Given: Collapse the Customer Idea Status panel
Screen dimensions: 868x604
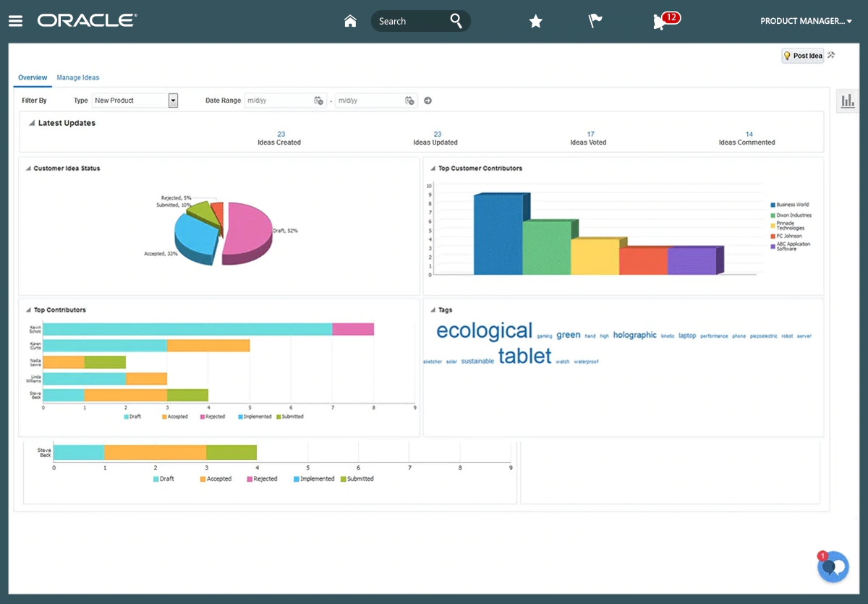Looking at the screenshot, I should pyautogui.click(x=27, y=169).
